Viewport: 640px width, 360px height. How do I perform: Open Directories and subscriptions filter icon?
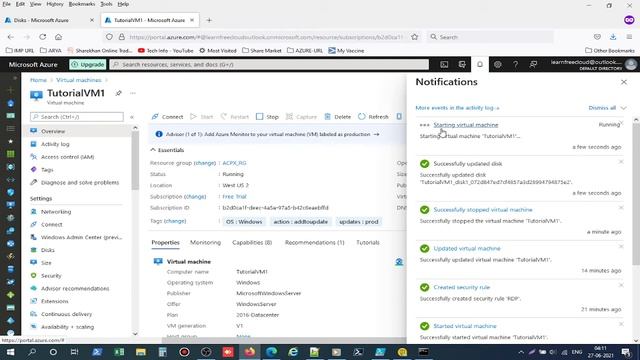click(462, 64)
